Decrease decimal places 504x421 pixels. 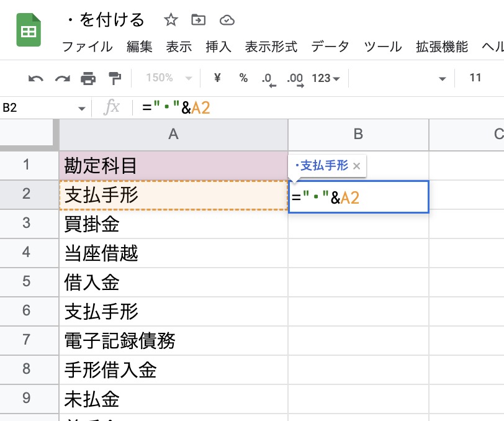[268, 79]
